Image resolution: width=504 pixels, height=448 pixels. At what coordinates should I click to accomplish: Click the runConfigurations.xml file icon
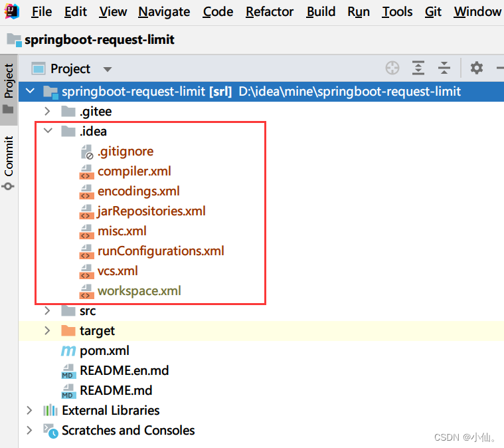86,251
